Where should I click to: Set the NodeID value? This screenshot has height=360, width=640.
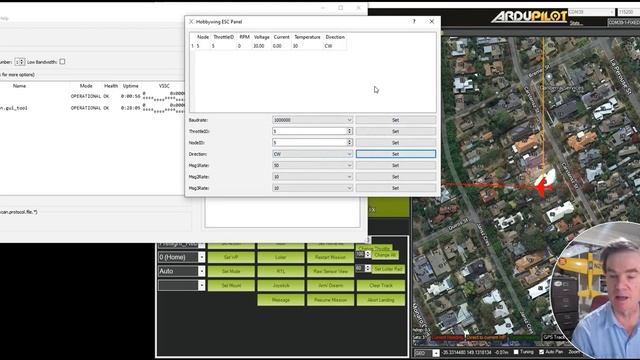395,143
